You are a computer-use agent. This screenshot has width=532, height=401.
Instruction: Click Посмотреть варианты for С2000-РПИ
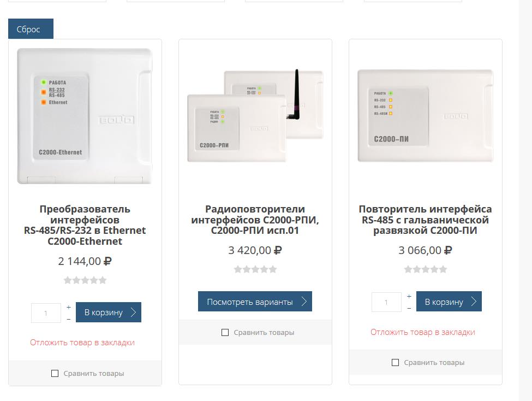[x=255, y=302]
